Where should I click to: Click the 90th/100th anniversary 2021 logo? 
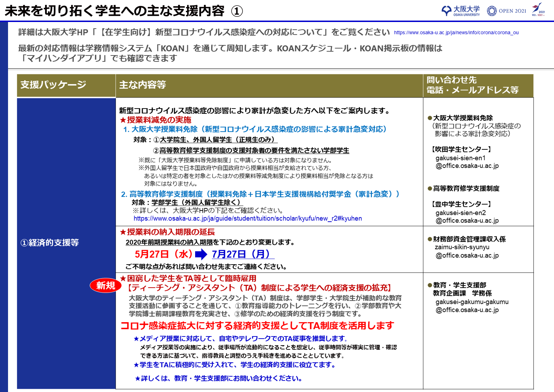(538, 9)
